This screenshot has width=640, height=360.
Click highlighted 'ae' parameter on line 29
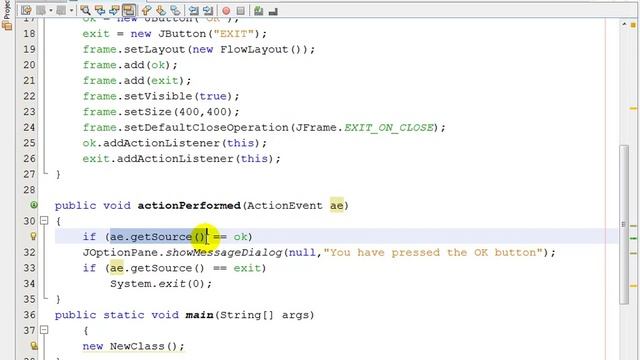[x=336, y=206]
